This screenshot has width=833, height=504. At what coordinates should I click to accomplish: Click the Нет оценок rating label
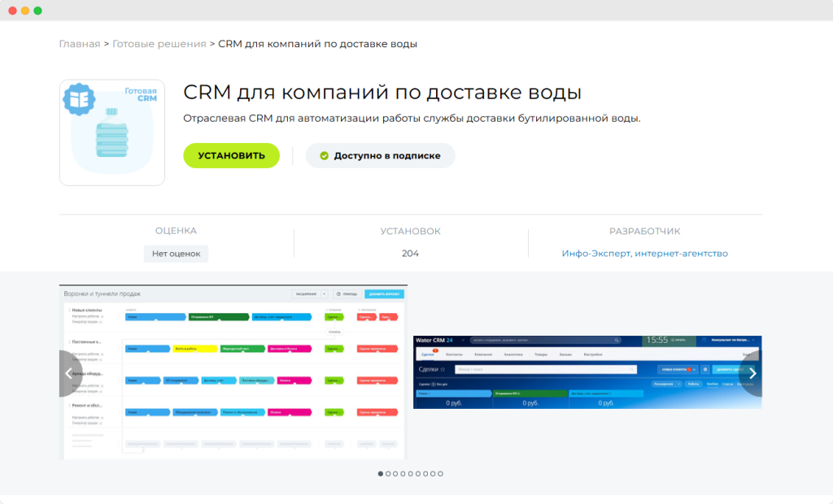click(x=176, y=254)
